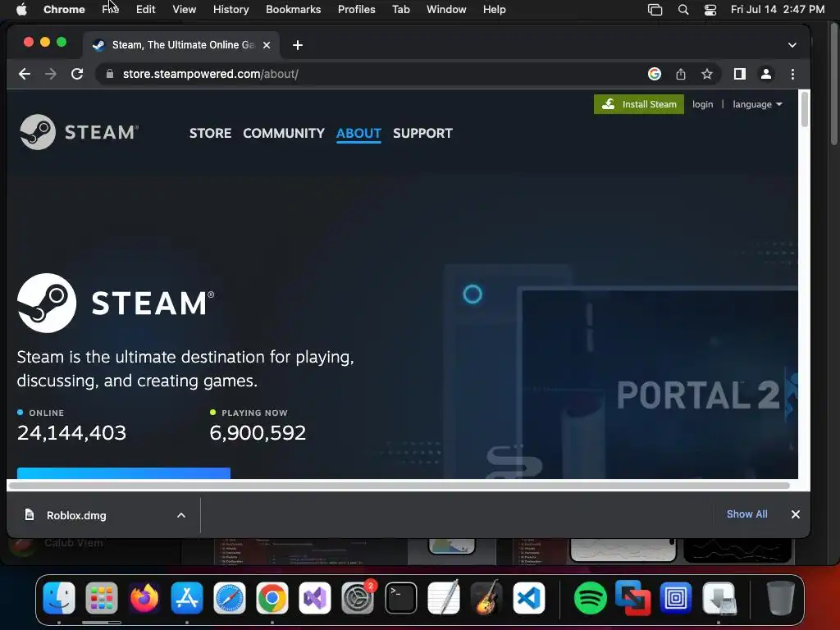Open Launchpad from the Dock

(x=101, y=598)
